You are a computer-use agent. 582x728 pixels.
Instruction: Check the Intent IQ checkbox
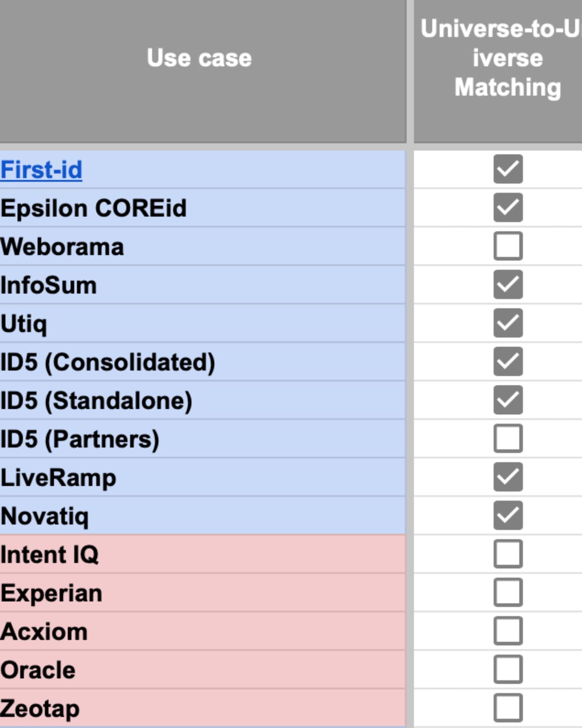coord(508,554)
